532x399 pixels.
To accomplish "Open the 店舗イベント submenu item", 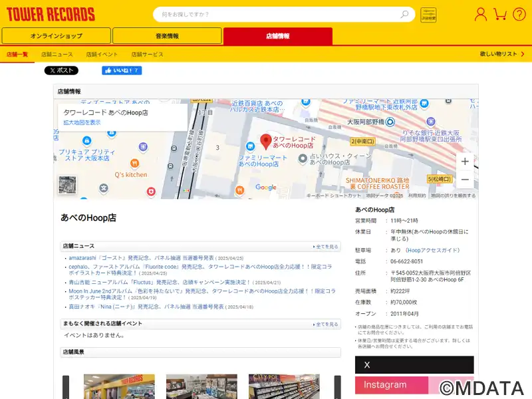I will [x=102, y=55].
